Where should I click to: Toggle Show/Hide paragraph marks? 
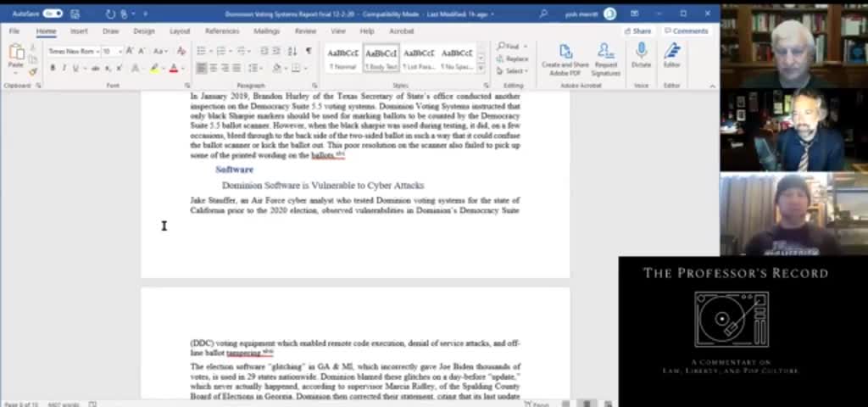309,51
